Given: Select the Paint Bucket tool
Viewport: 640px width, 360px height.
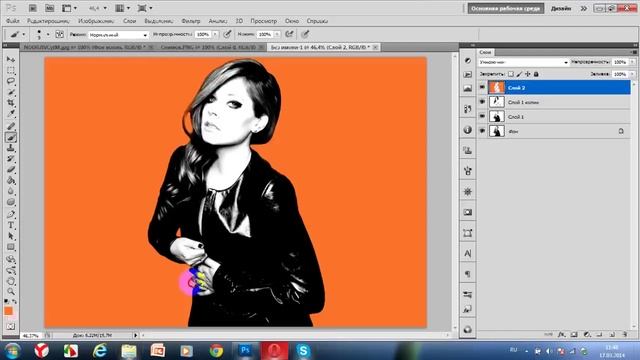Looking at the screenshot, I should point(11,180).
